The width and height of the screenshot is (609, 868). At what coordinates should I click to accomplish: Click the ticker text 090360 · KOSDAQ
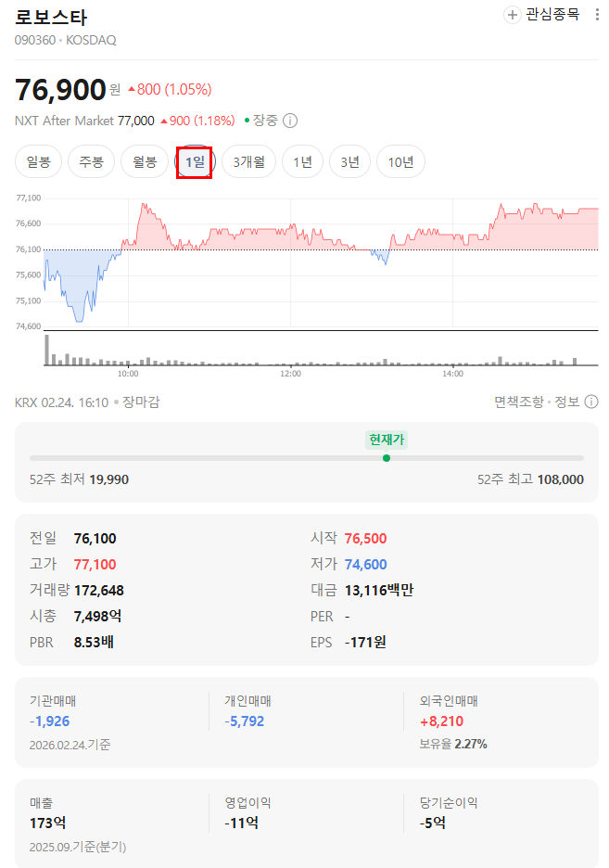(x=65, y=41)
